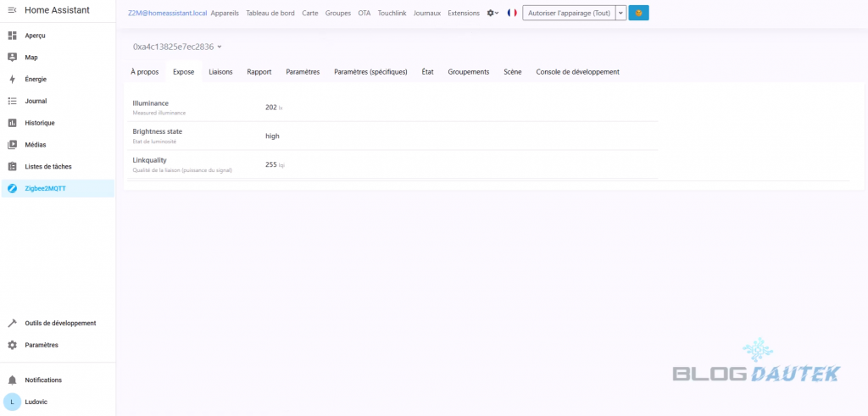Click Qualité de la liaison description text

pos(183,170)
